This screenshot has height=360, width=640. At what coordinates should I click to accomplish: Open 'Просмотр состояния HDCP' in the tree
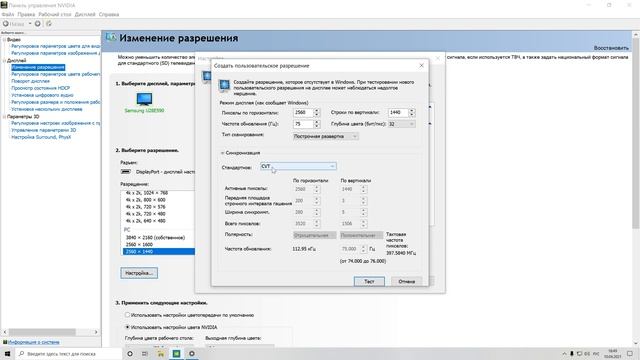point(40,88)
